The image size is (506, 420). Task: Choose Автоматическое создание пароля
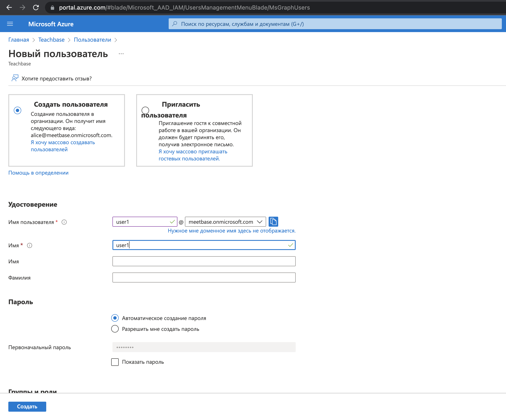pyautogui.click(x=115, y=318)
